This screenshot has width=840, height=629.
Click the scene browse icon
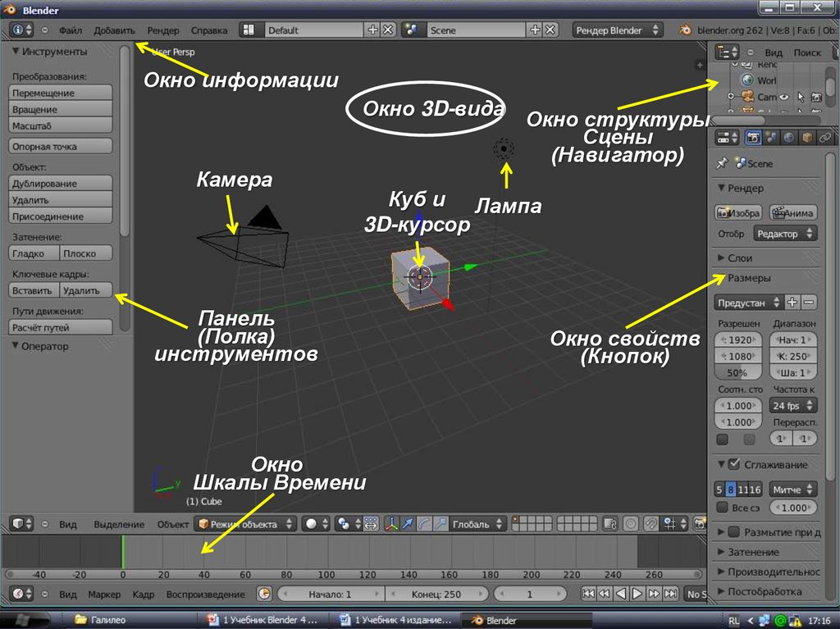(x=413, y=30)
